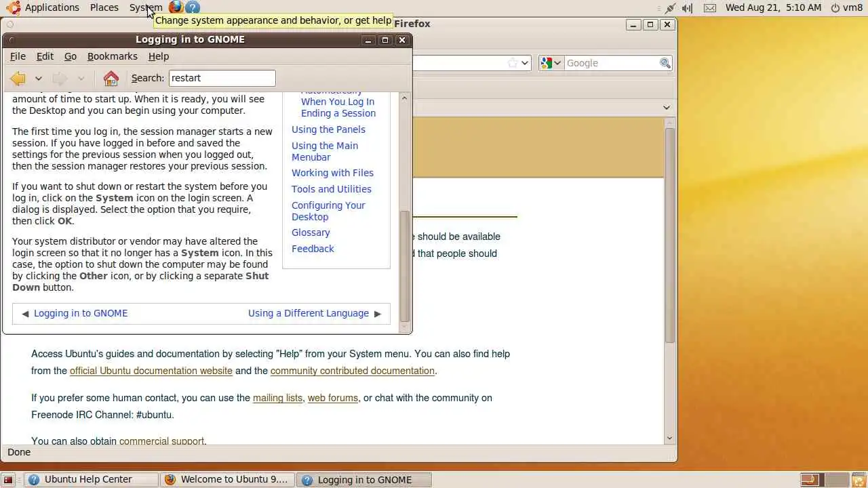868x488 pixels.
Task: Open the Go menu
Action: tap(71, 56)
